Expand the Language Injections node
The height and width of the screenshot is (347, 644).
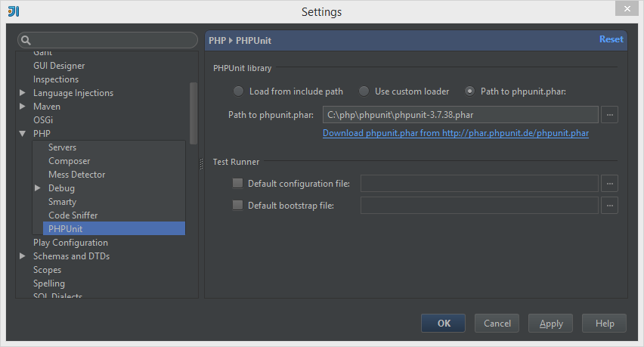23,93
